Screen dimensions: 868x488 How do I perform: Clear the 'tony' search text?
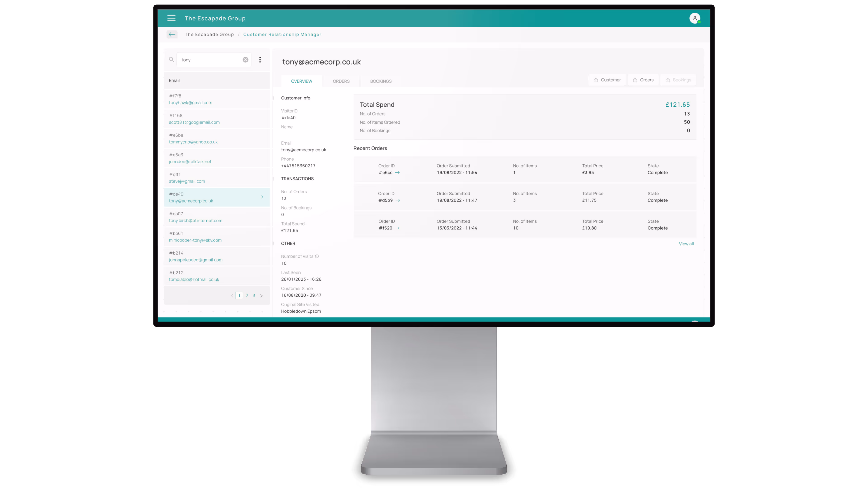245,60
